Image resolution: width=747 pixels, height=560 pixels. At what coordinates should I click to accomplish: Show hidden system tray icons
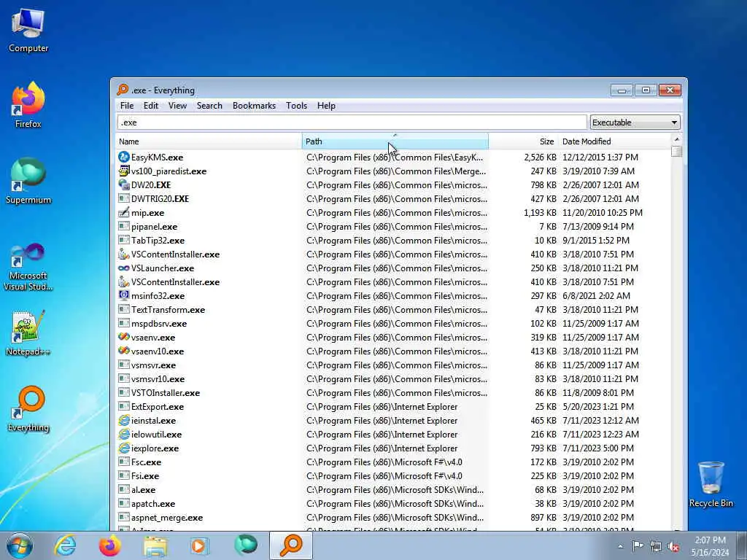(x=620, y=547)
